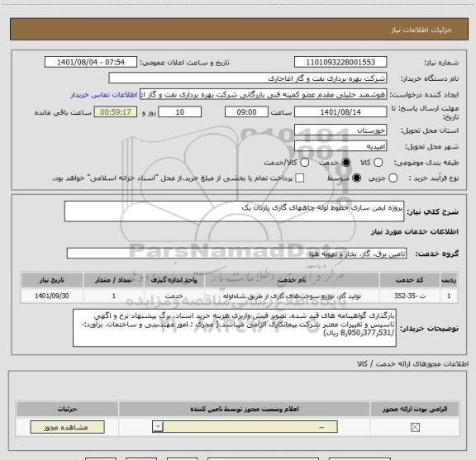
Task: Click the تعداد / مقدار column header
Action: click(x=113, y=280)
